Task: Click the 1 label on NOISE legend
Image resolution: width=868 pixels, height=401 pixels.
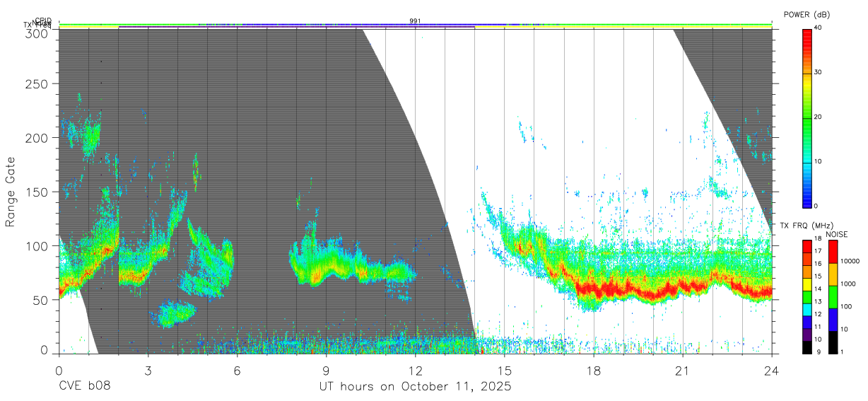Action: [842, 351]
